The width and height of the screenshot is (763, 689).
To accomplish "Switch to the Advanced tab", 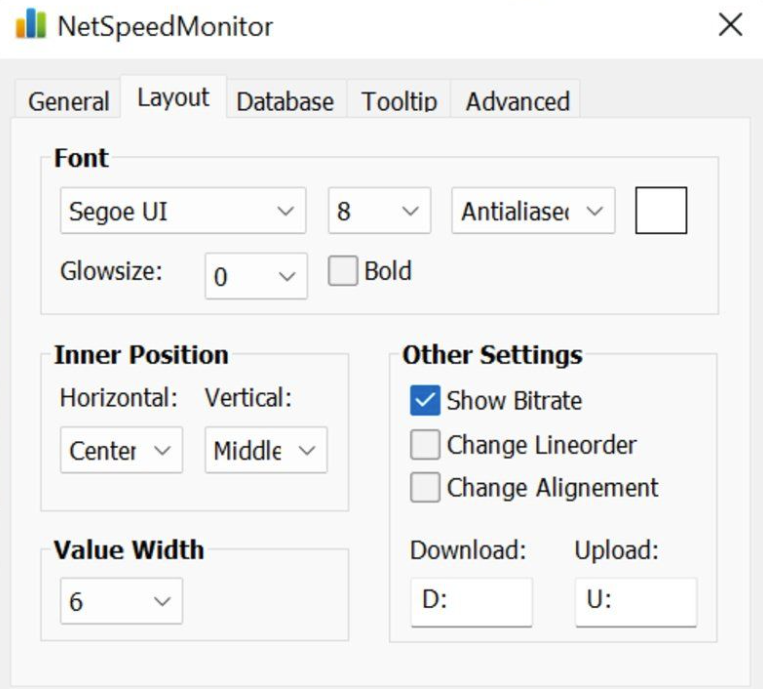I will pos(517,100).
